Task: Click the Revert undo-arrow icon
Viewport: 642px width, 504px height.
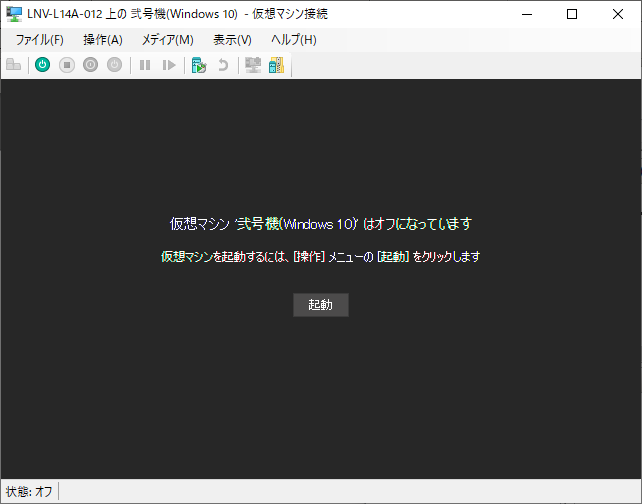Action: click(223, 65)
